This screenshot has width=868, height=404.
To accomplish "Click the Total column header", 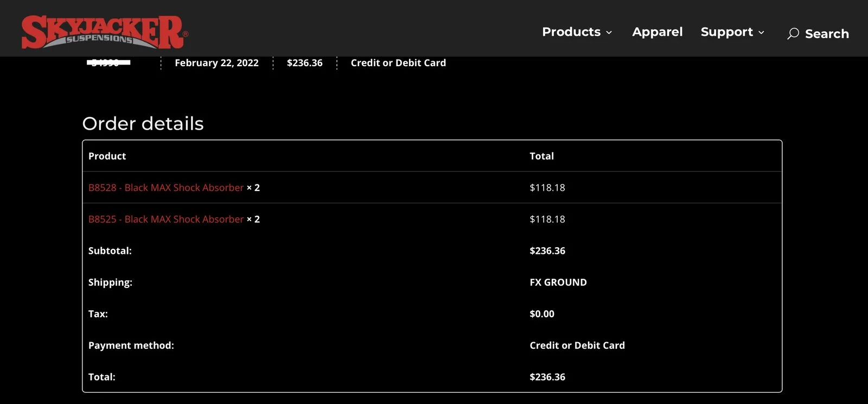I will (541, 156).
